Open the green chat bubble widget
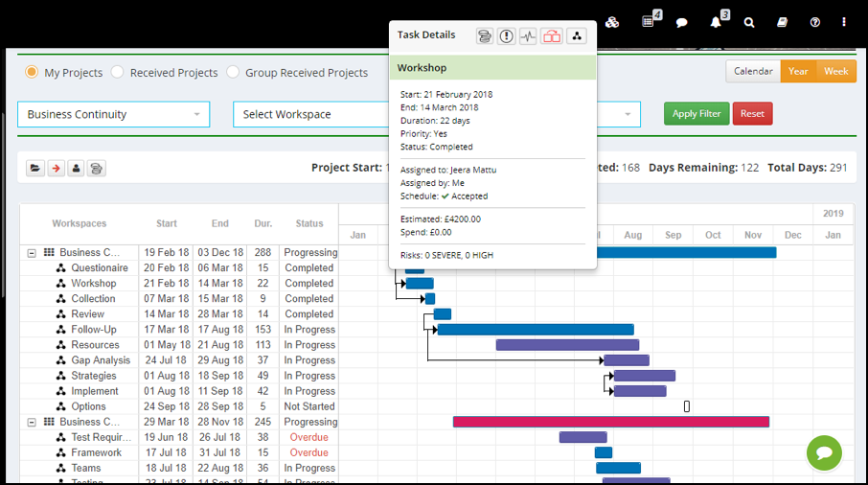 pos(824,452)
